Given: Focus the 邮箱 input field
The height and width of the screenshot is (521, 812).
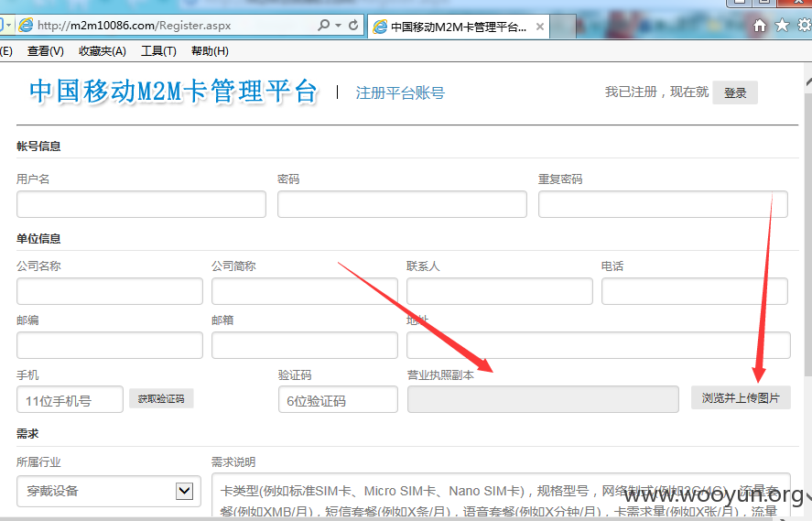Looking at the screenshot, I should (305, 345).
